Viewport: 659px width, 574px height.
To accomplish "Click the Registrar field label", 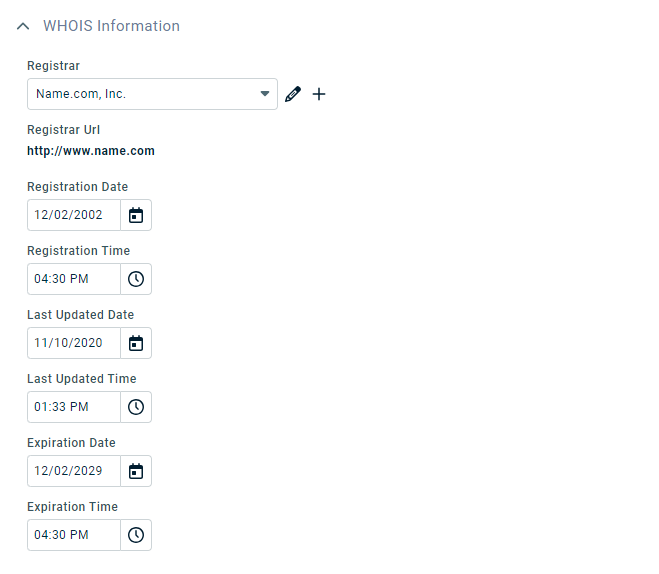I will 53,66.
